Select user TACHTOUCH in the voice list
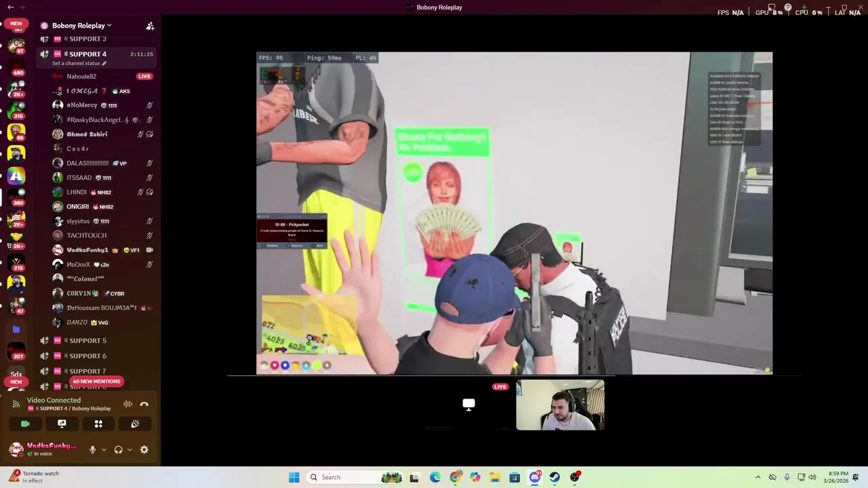Screen dimensions: 868x488 point(86,235)
